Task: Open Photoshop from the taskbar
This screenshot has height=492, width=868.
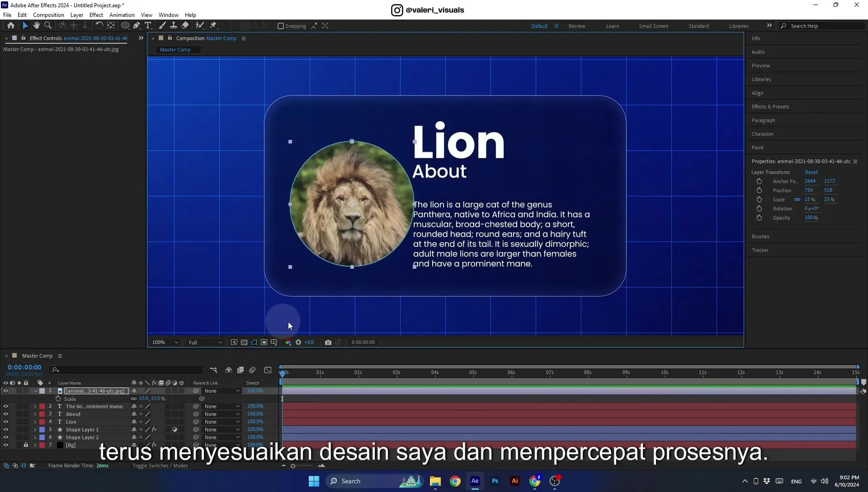Action: pos(495,481)
